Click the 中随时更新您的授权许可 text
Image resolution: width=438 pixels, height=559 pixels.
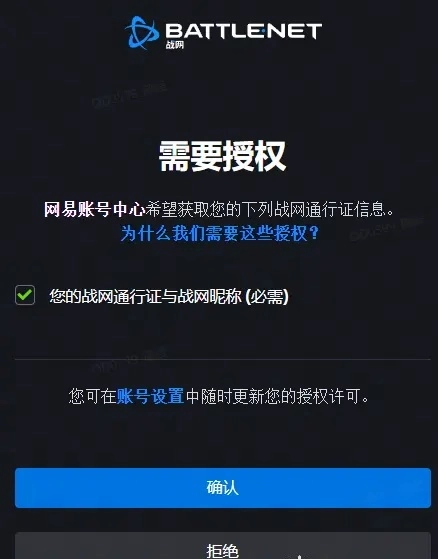[x=277, y=396]
